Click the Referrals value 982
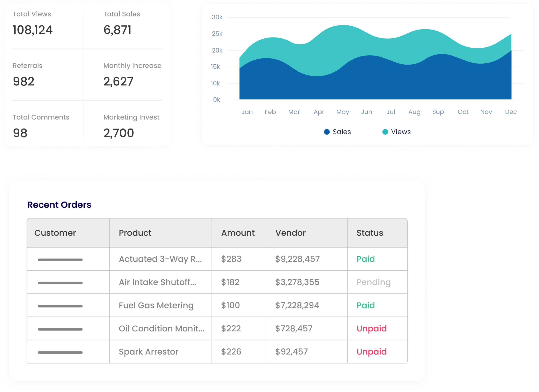The height and width of the screenshot is (392, 539). (x=24, y=82)
